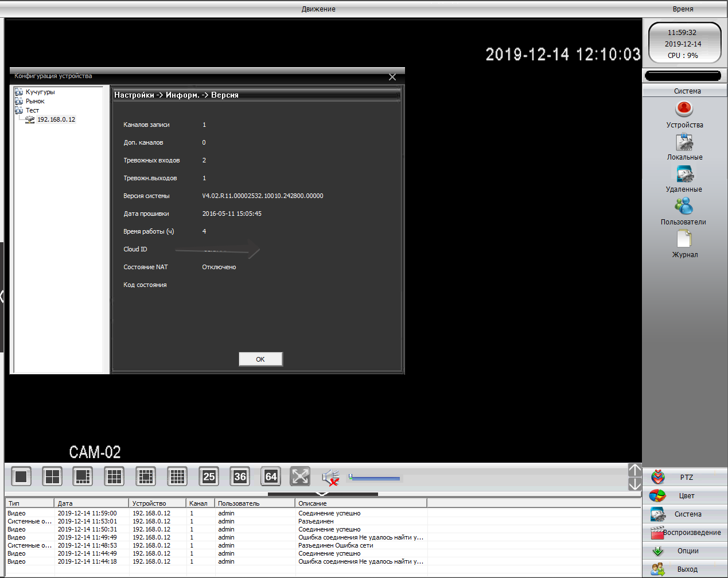Select the 25-channel view layout
The image size is (728, 578).
point(209,476)
